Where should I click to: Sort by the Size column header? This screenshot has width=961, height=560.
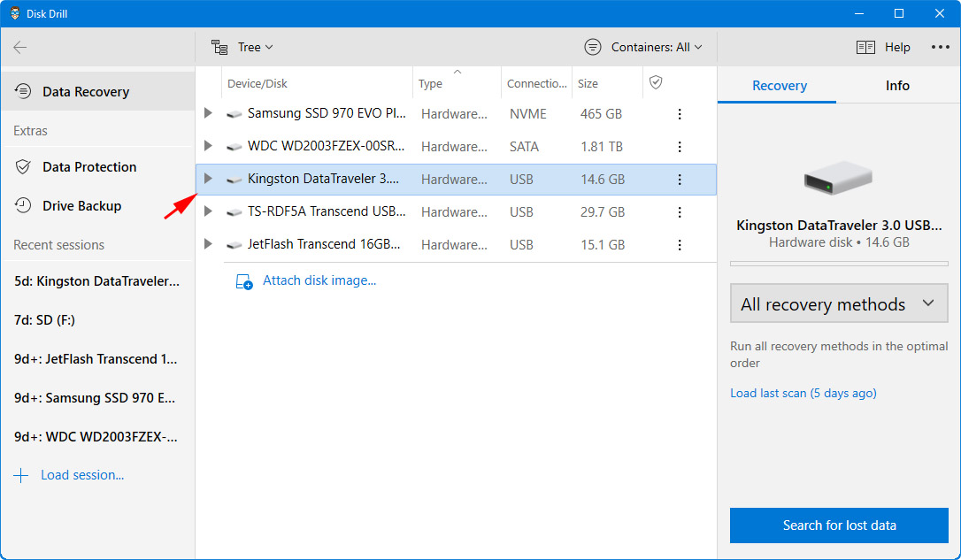(x=588, y=83)
